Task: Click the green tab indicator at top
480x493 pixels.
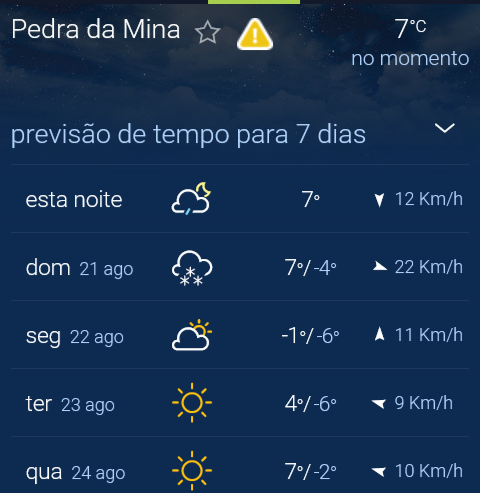Action: (254, 2)
